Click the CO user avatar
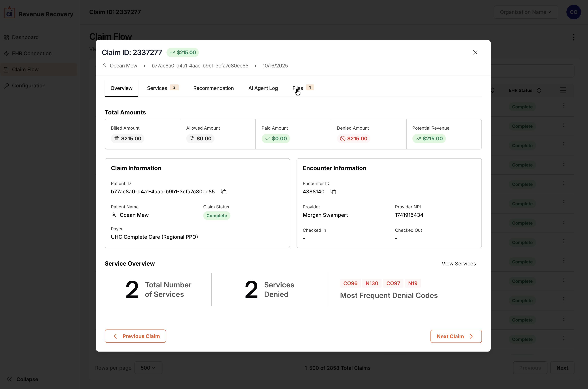588x389 pixels. click(x=573, y=12)
